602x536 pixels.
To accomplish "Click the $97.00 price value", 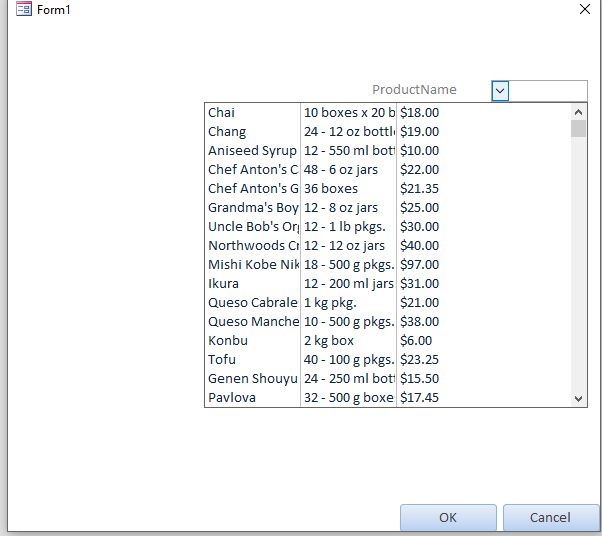I will (x=419, y=265).
